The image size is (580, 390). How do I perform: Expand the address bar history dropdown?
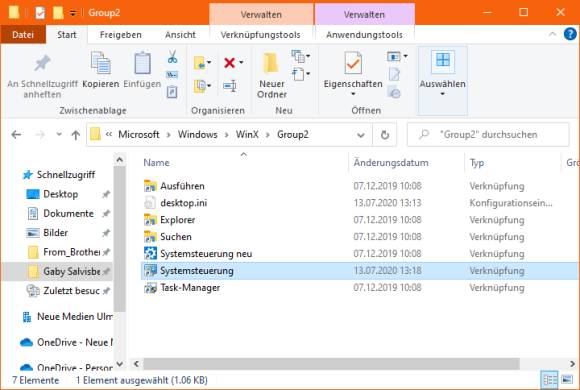(361, 135)
